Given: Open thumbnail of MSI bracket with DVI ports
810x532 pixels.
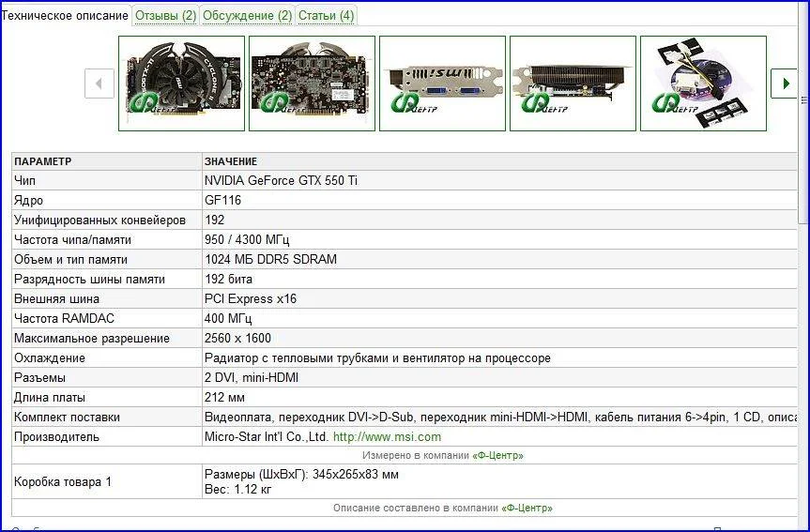Looking at the screenshot, I should [x=442, y=84].
